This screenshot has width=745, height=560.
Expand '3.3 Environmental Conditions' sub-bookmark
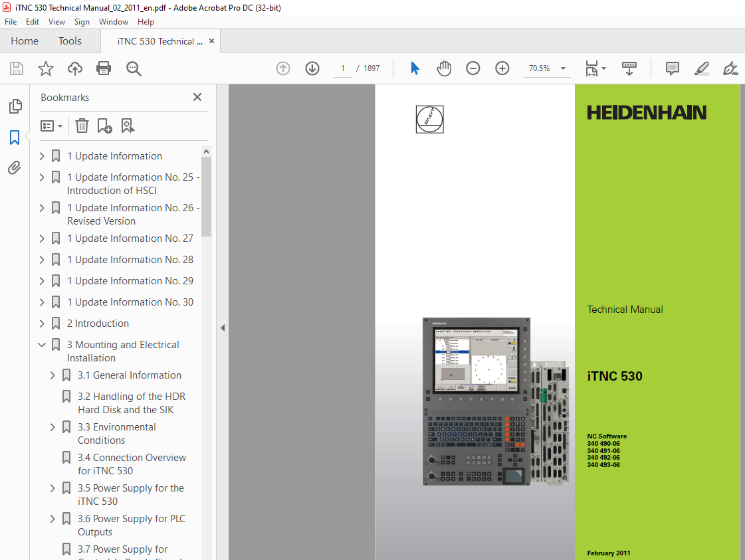click(x=53, y=427)
